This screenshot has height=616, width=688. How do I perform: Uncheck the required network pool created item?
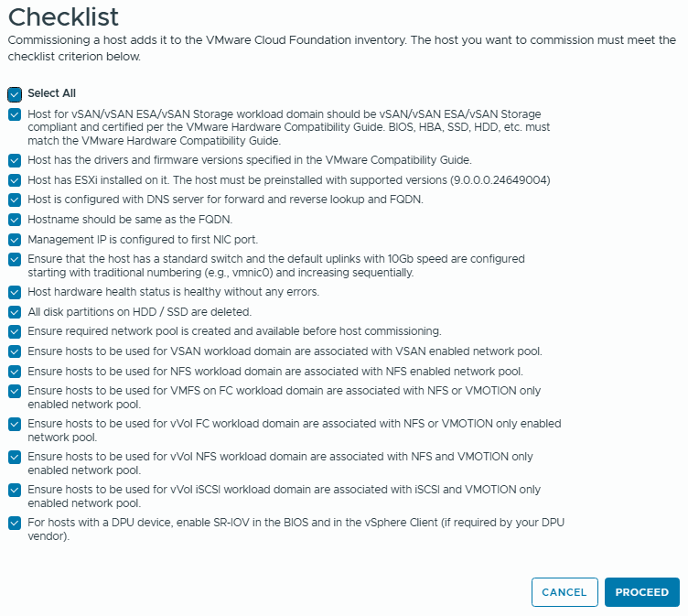tap(14, 331)
